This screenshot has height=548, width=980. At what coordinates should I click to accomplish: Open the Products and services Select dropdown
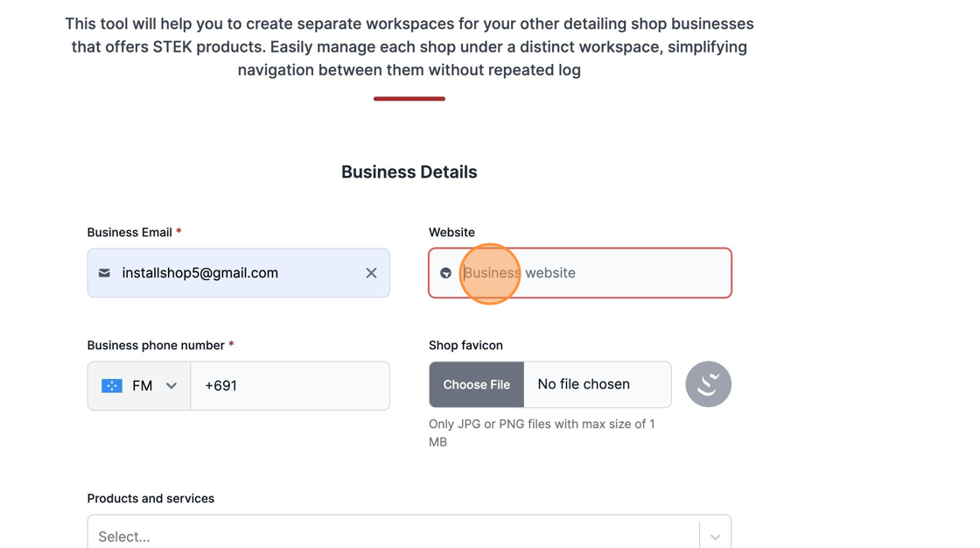394,536
